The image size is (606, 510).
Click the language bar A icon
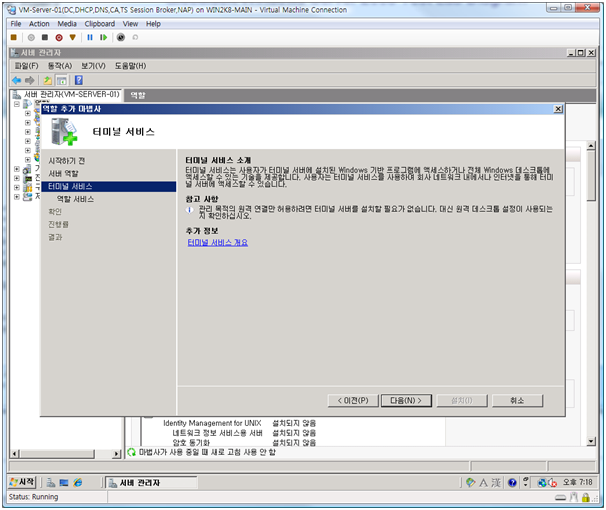483,483
